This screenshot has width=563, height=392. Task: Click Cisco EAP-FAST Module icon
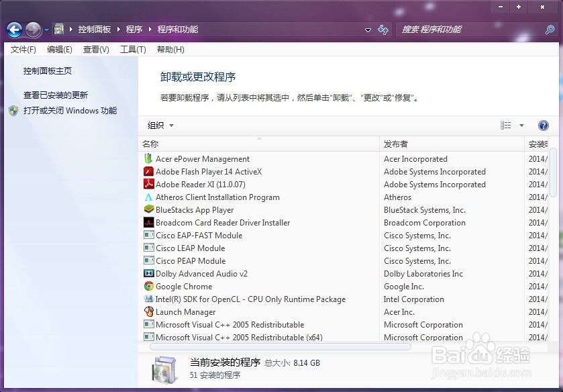pyautogui.click(x=148, y=235)
